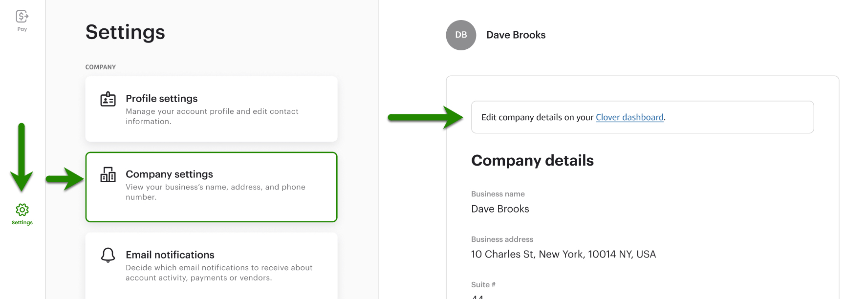Click the Company details heading

(x=532, y=160)
